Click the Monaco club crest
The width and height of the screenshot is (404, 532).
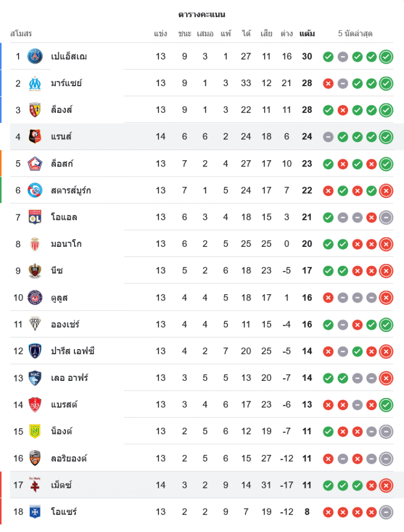(35, 244)
